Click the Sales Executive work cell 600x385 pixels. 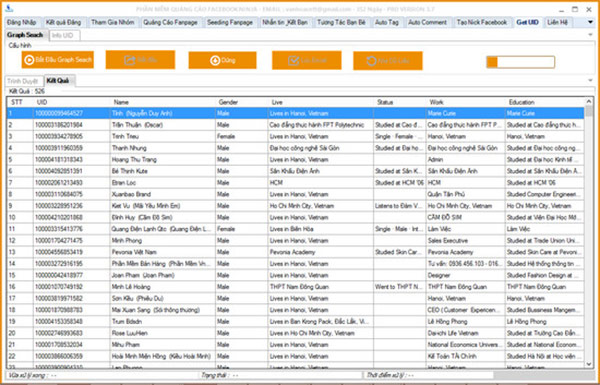(x=465, y=240)
